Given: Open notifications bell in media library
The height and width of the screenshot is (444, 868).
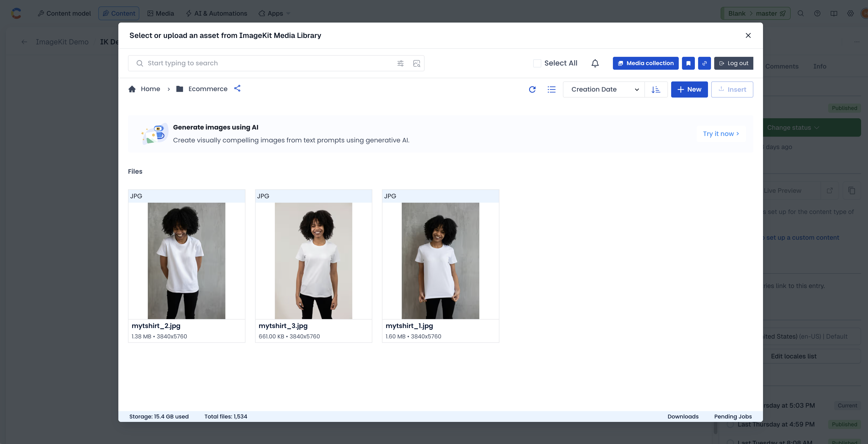Looking at the screenshot, I should (595, 63).
